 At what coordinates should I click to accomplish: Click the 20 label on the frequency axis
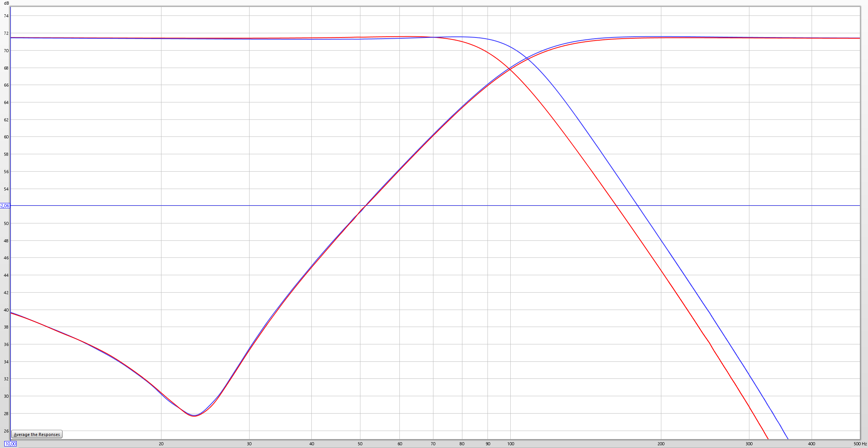161,444
